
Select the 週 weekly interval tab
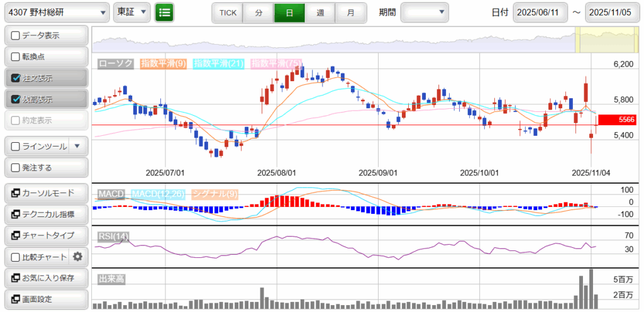click(320, 13)
